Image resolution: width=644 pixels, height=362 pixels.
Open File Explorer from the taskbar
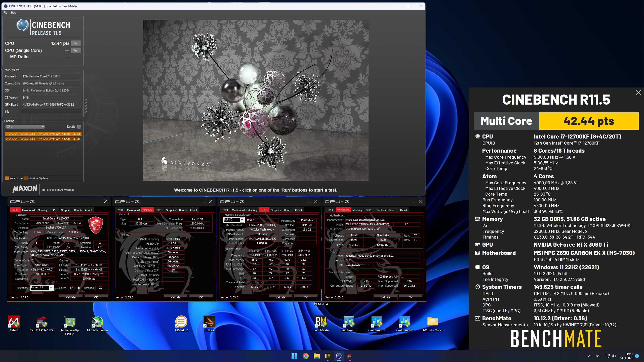[x=316, y=356]
